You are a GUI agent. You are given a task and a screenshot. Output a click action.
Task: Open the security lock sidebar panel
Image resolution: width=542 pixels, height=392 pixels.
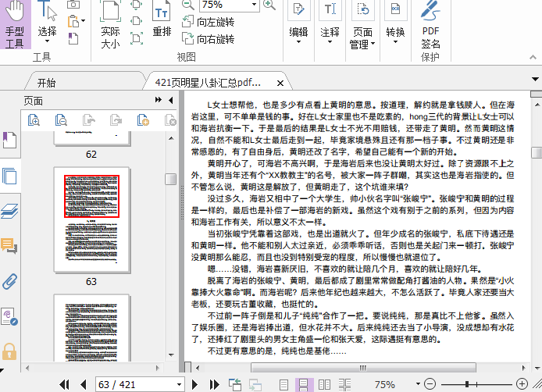[x=9, y=351]
